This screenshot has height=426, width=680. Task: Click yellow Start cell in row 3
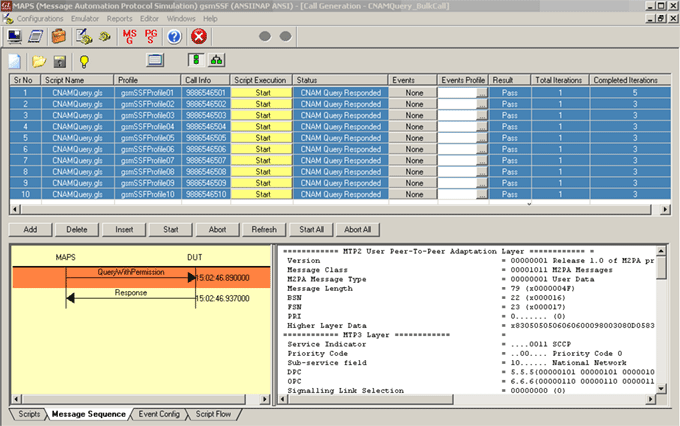262,115
